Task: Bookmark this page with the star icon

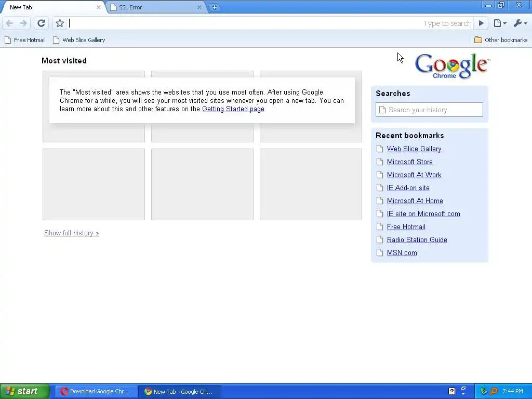Action: tap(60, 23)
